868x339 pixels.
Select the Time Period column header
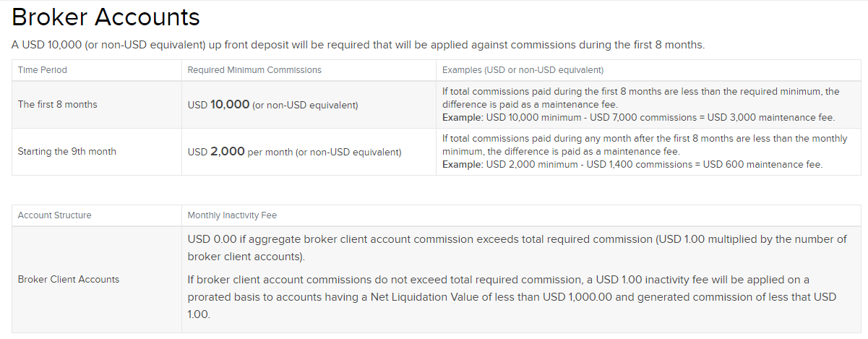click(43, 70)
